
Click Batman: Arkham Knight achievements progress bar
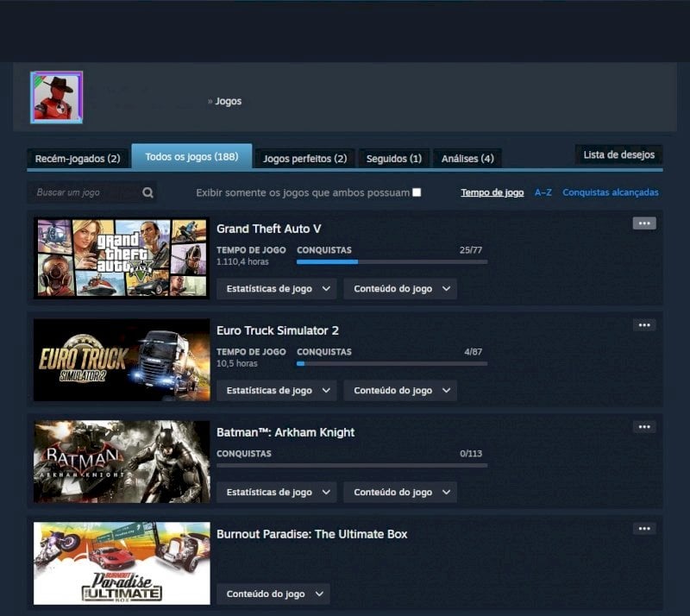[x=352, y=465]
